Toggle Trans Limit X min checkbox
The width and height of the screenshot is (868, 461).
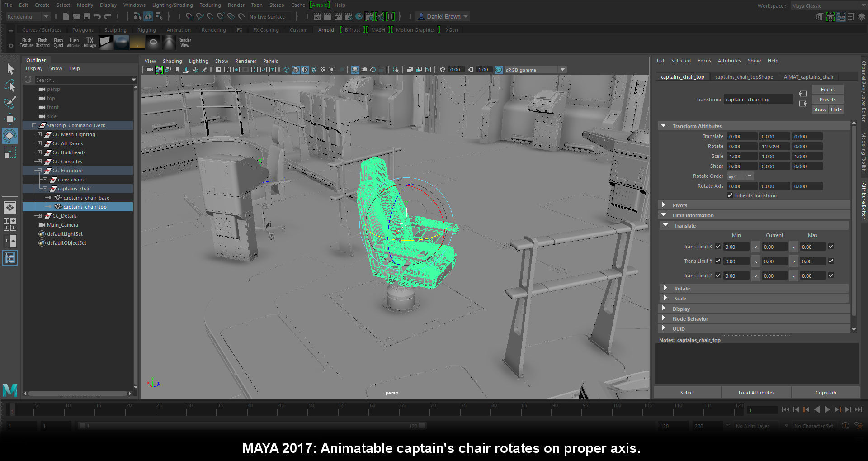pos(718,247)
